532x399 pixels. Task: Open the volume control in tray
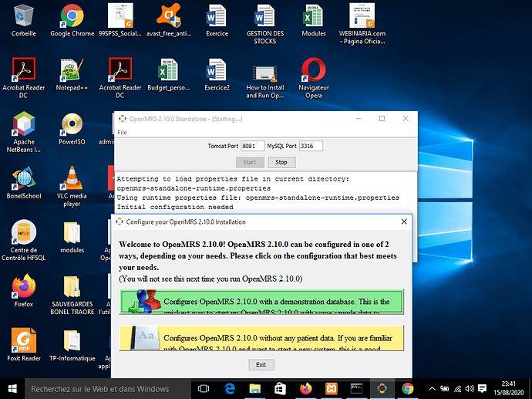click(x=470, y=389)
